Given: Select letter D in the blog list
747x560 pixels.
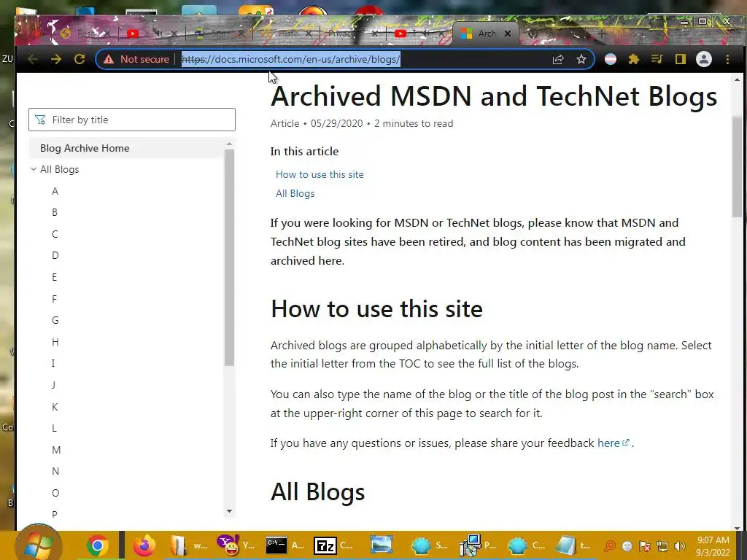Looking at the screenshot, I should tap(55, 255).
